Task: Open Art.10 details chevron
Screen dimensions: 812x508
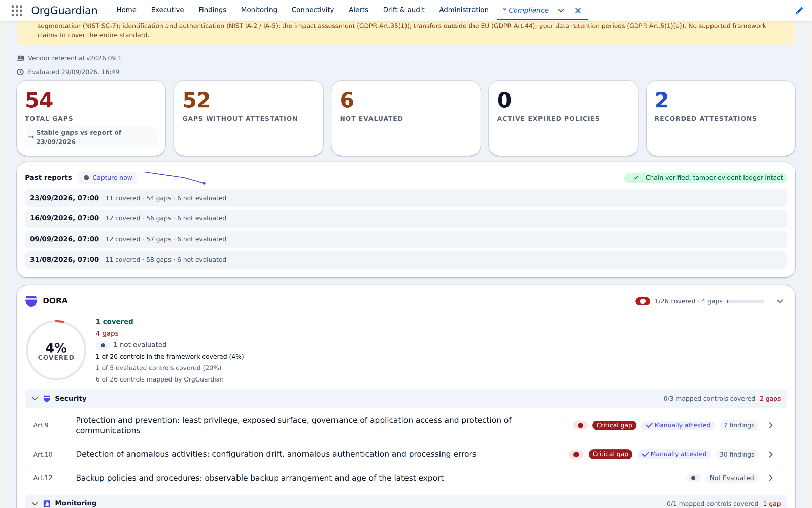Action: (771, 454)
